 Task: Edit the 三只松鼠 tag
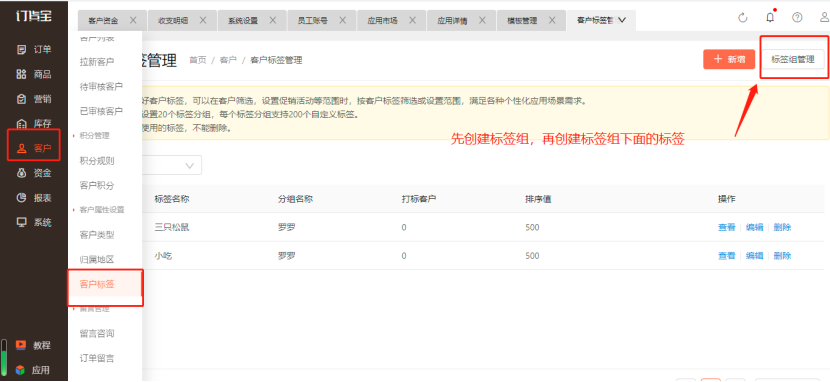755,228
